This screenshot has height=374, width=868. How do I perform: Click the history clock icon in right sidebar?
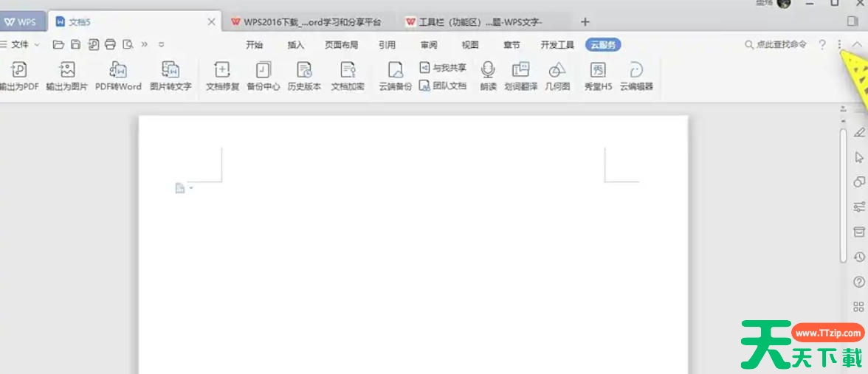click(x=859, y=257)
